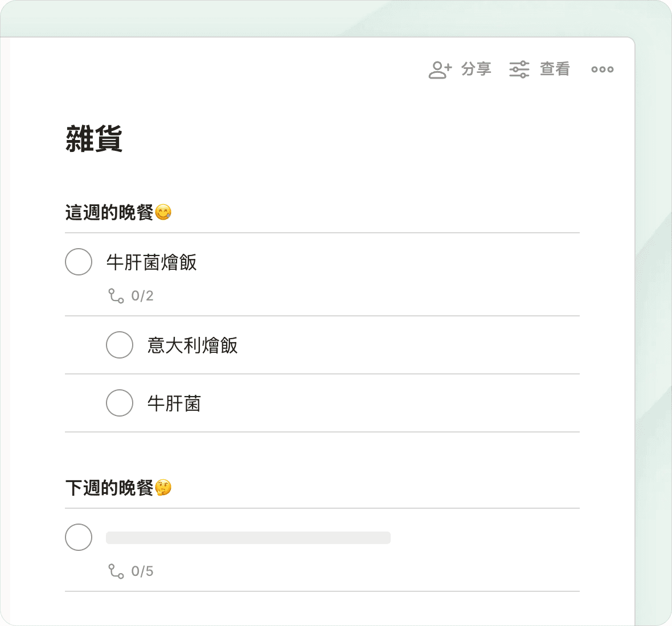Complete the 牛肝菌燴飯 task checkbox

click(79, 262)
